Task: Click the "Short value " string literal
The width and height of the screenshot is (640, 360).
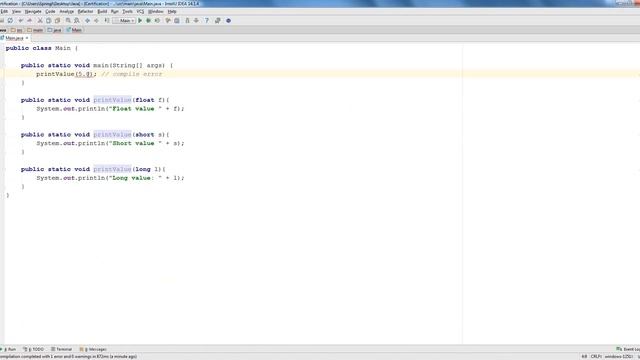Action: pos(135,144)
